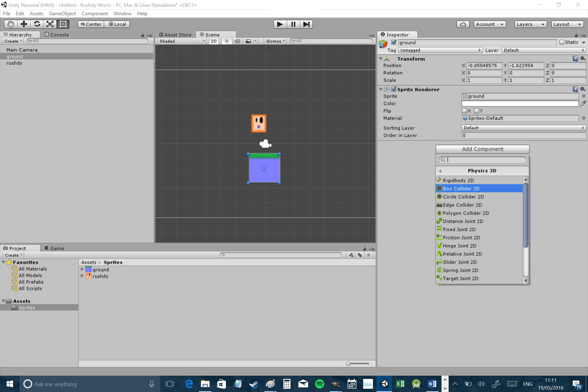Toggle 2D scene view mode

(x=214, y=41)
